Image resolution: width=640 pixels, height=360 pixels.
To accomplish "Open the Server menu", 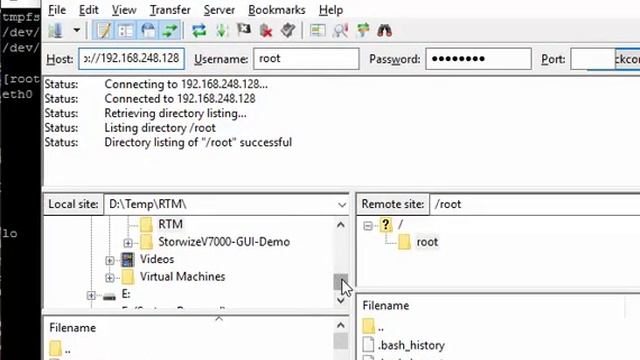I will pyautogui.click(x=219, y=10).
